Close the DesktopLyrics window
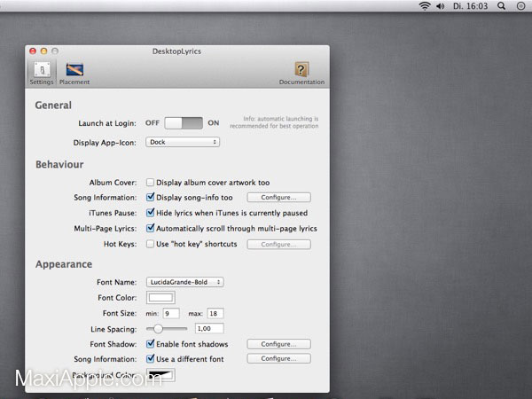 tap(33, 51)
